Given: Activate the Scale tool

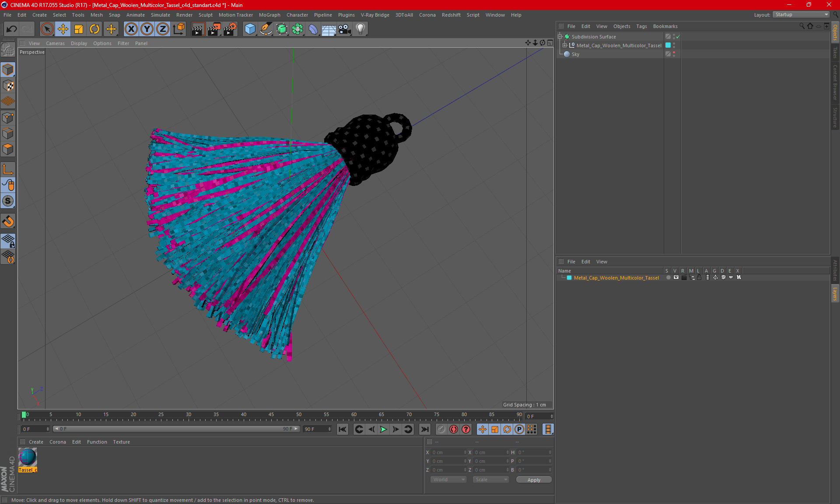Looking at the screenshot, I should click(x=79, y=29).
